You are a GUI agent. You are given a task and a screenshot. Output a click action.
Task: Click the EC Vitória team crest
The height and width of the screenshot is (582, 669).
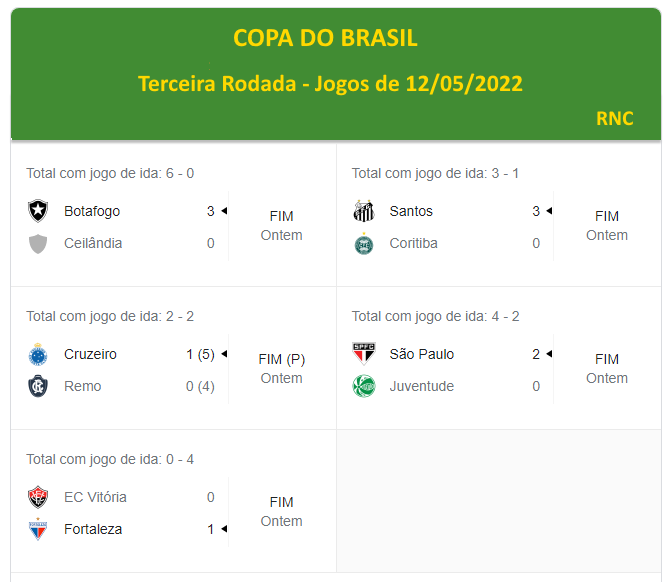click(38, 497)
